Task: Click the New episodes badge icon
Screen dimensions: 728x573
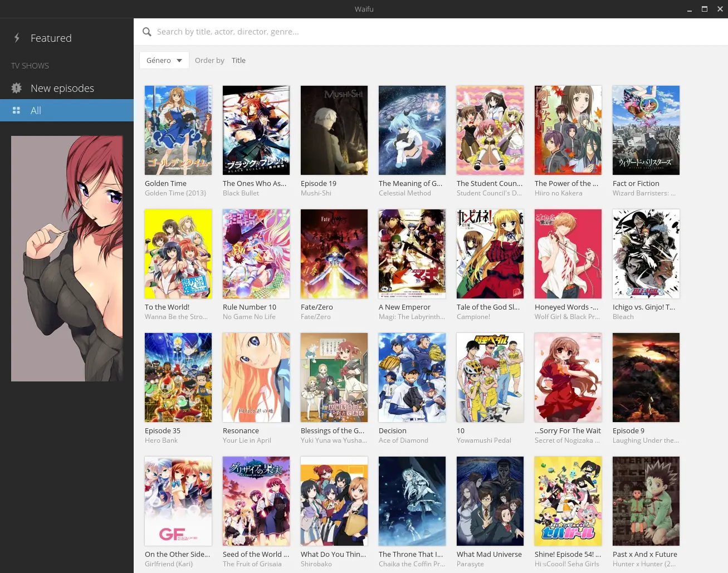Action: [17, 88]
